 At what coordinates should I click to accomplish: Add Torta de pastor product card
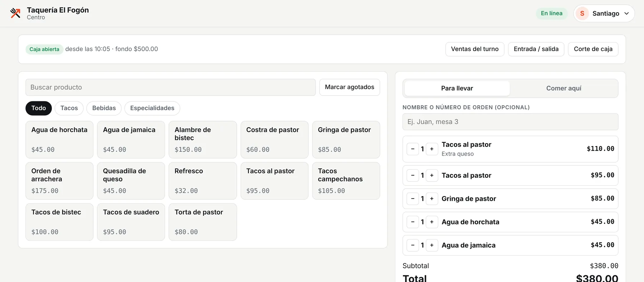pyautogui.click(x=203, y=222)
